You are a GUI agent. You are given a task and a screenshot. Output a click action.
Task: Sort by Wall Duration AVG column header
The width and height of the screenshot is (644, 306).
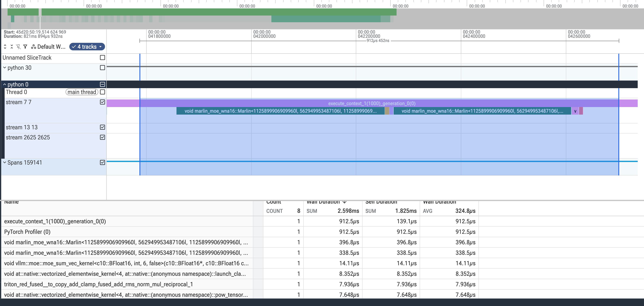439,202
